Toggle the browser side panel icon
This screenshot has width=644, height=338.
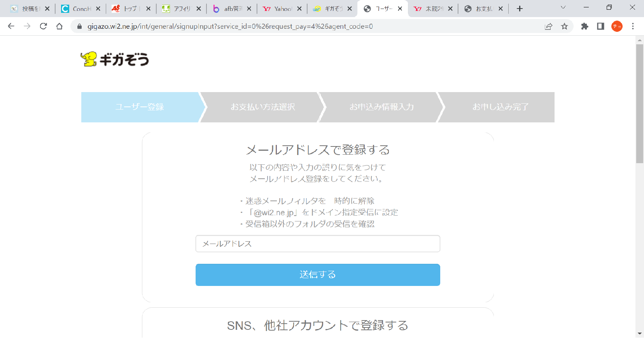tap(600, 26)
